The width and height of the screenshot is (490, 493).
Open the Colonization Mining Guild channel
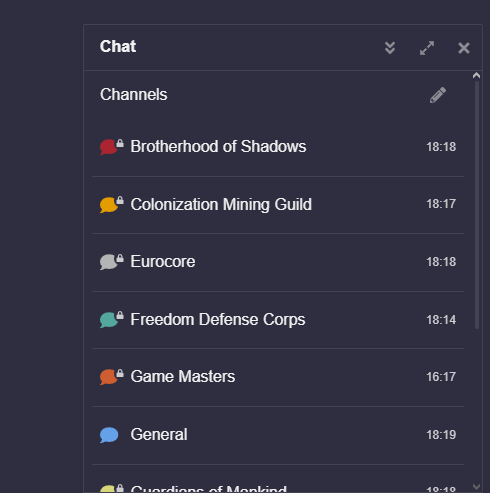(278, 205)
